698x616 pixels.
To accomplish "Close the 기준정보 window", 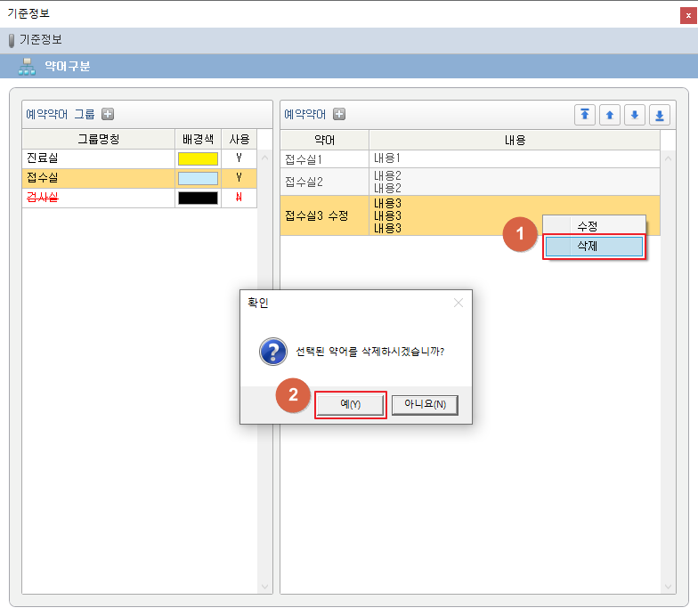I will [687, 14].
